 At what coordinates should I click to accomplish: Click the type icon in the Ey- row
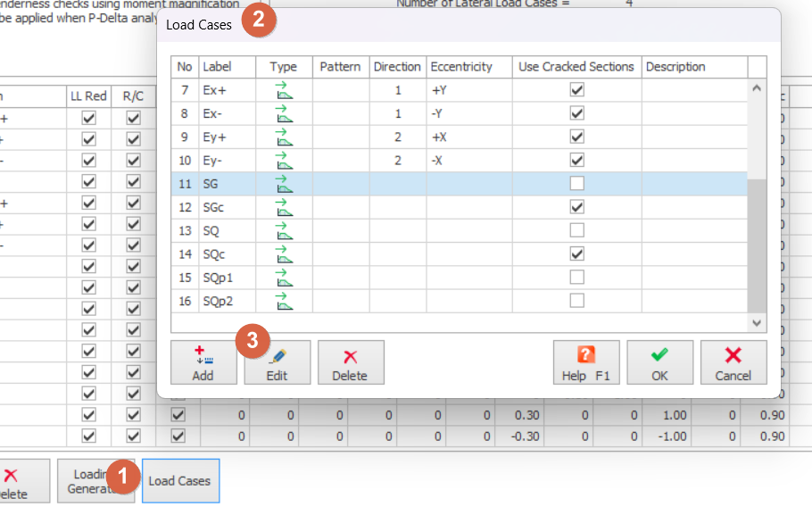click(284, 161)
